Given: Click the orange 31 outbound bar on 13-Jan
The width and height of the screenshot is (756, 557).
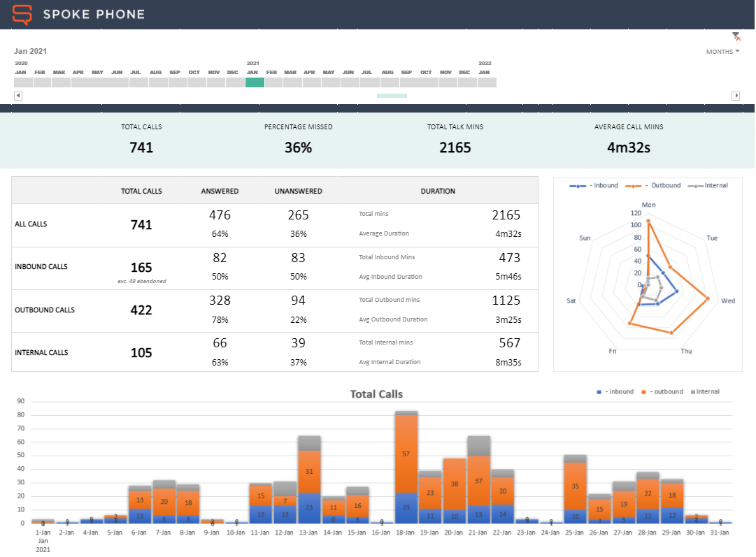Looking at the screenshot, I should pos(309,471).
